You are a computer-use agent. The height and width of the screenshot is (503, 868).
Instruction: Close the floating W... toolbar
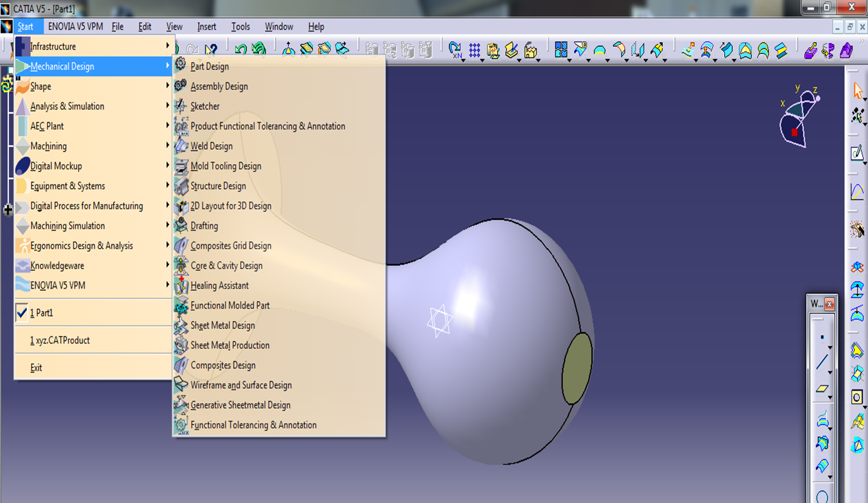pyautogui.click(x=829, y=304)
